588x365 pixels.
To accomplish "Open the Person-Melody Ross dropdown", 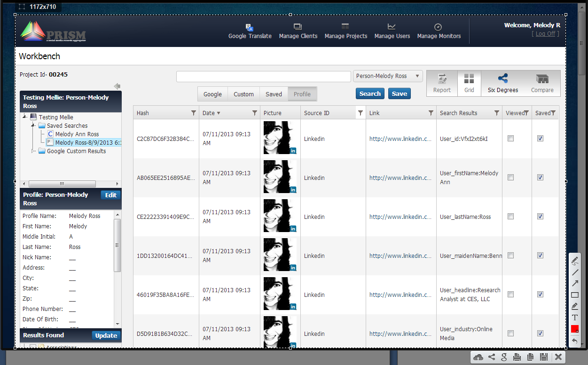I will click(x=388, y=76).
